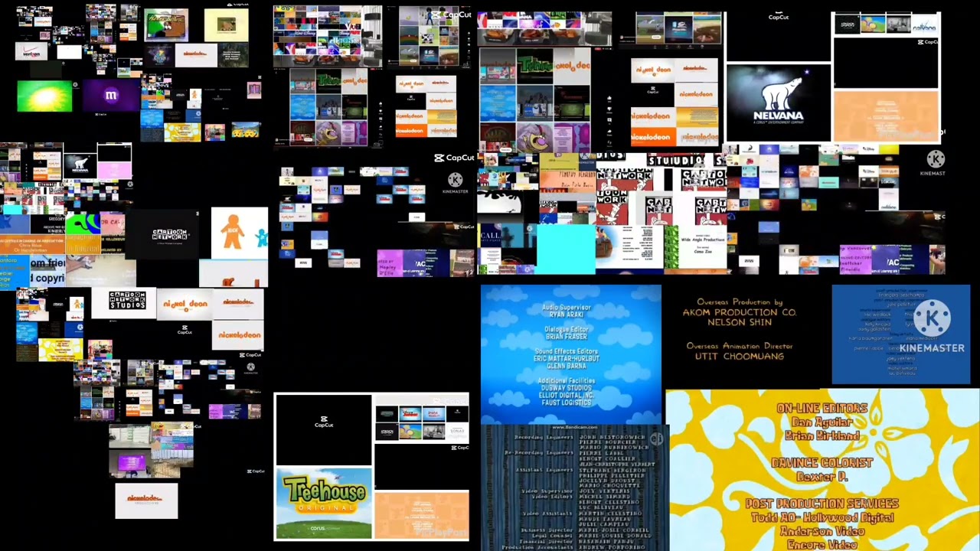Click the "Anderson Video" credit line
Screen dimensions: 980x551
click(x=822, y=531)
